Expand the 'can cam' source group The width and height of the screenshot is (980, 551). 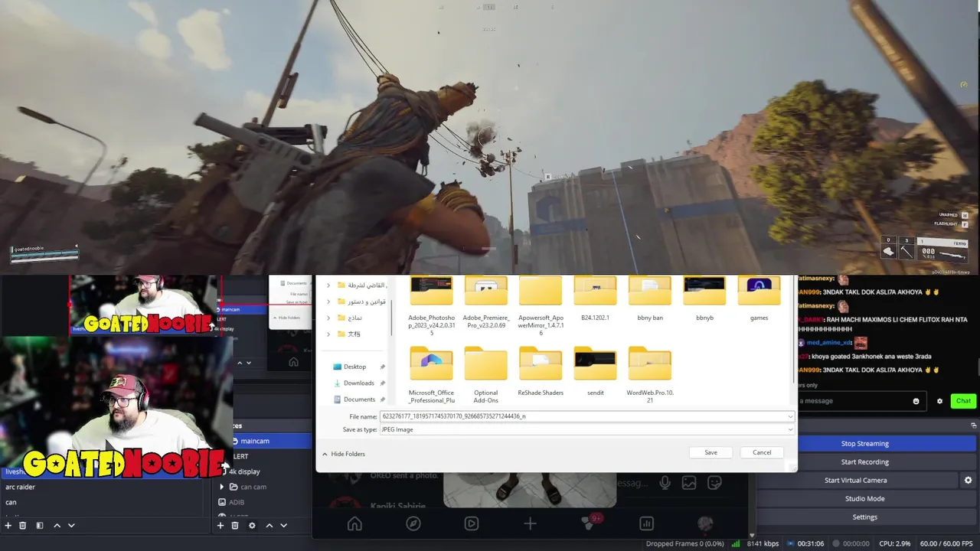point(222,487)
